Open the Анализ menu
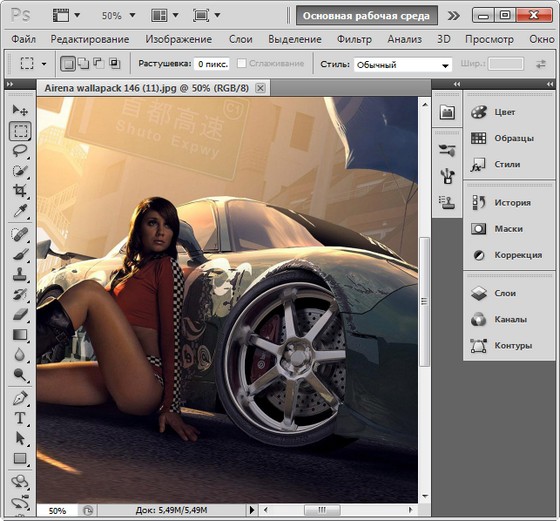 click(405, 39)
